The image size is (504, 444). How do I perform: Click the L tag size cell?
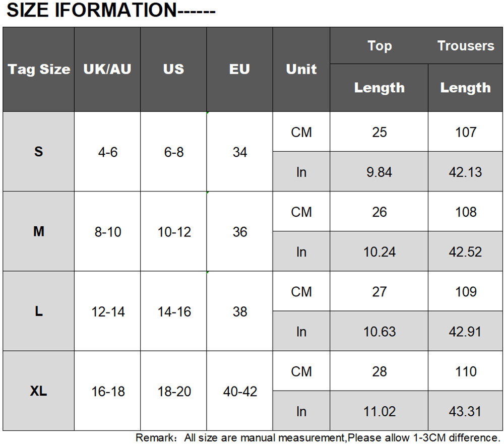[x=39, y=311]
